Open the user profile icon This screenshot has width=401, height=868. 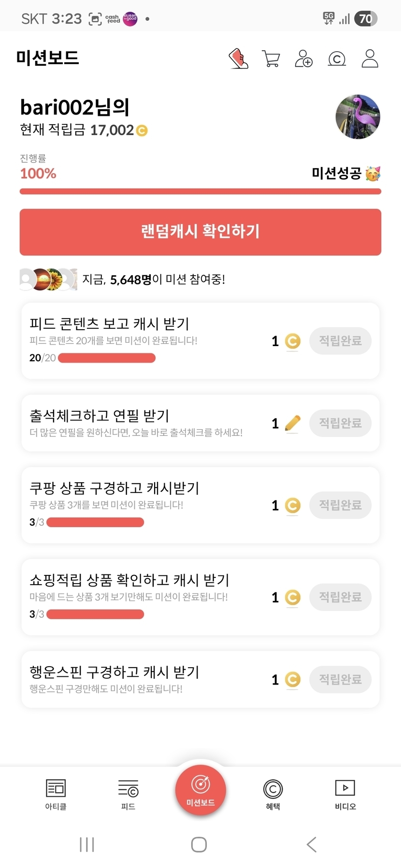coord(370,58)
